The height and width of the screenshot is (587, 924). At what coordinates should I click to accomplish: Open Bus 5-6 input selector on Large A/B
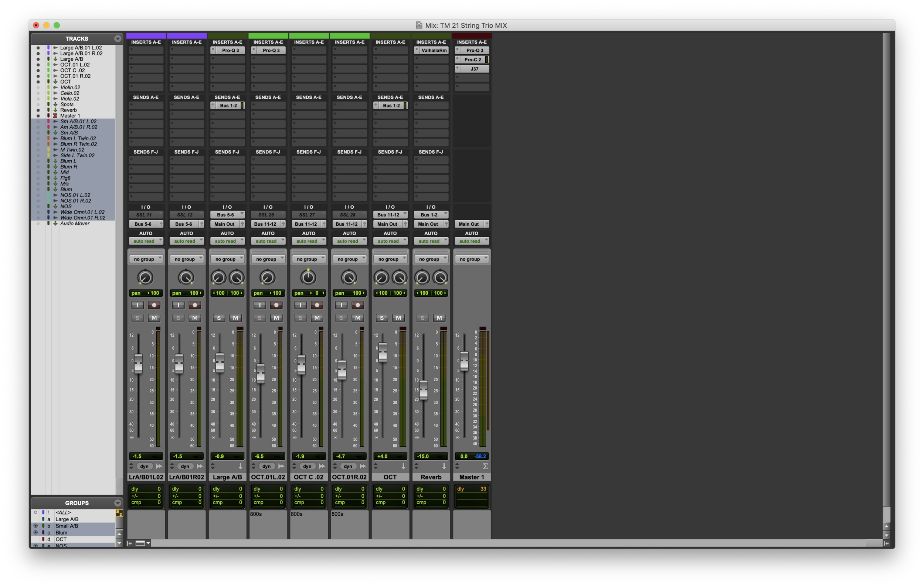[228, 215]
